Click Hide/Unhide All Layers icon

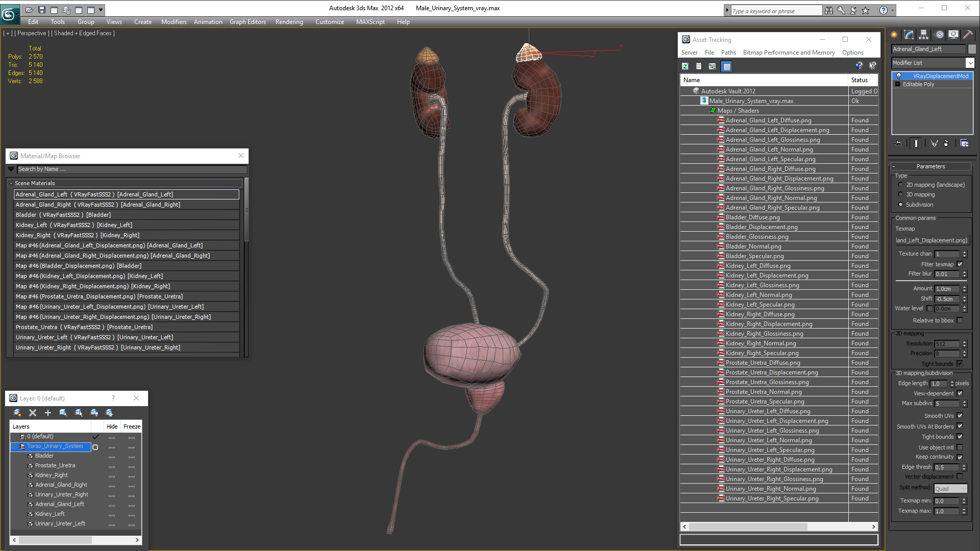pyautogui.click(x=94, y=413)
